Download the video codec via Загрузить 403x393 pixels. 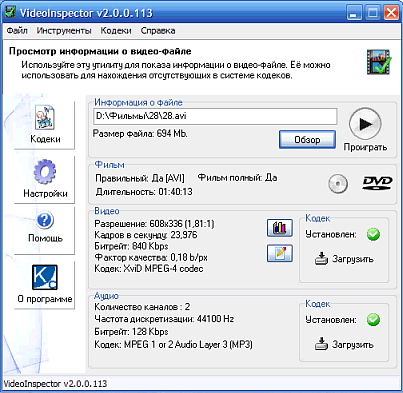pyautogui.click(x=344, y=259)
